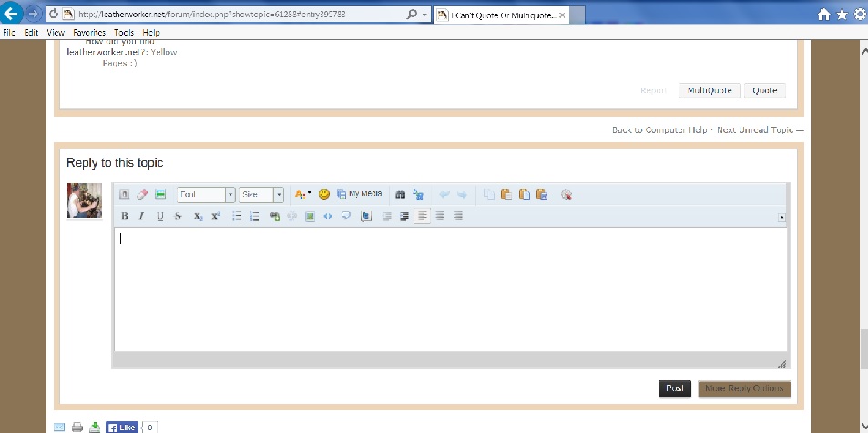Click the Paste as plain text icon

pyautogui.click(x=525, y=194)
